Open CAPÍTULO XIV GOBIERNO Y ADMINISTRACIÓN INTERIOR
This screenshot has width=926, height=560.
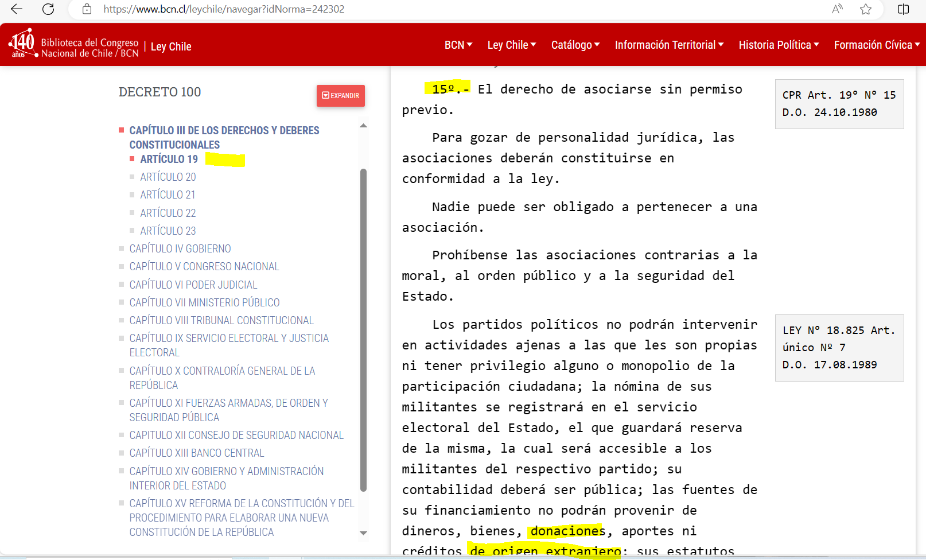[x=227, y=479]
